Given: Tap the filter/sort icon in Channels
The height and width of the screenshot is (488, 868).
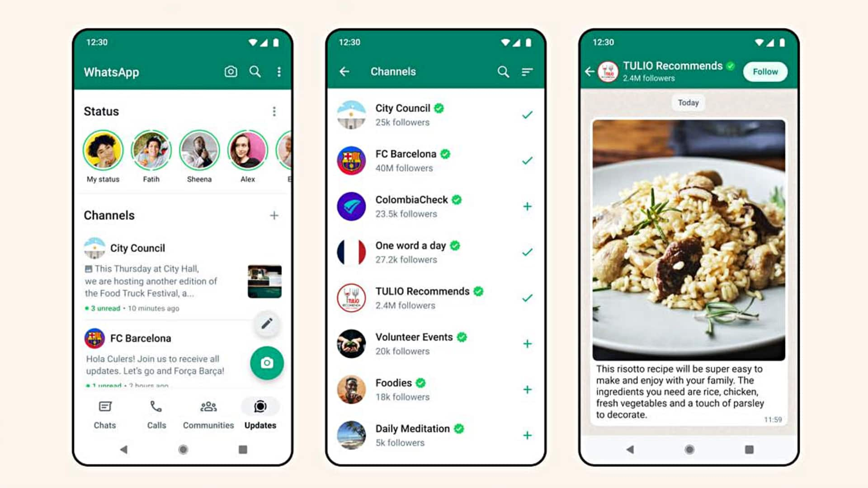Looking at the screenshot, I should (x=528, y=71).
